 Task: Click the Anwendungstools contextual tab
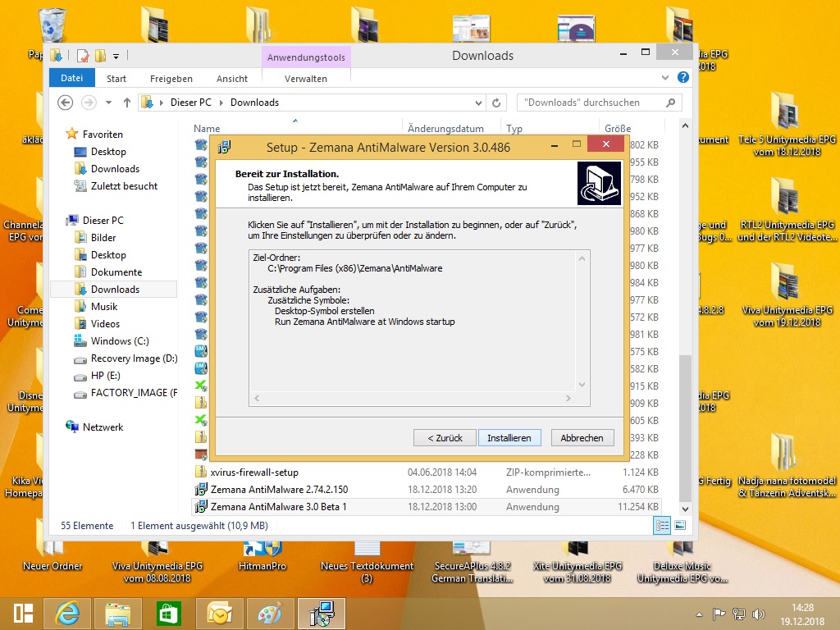(x=306, y=57)
